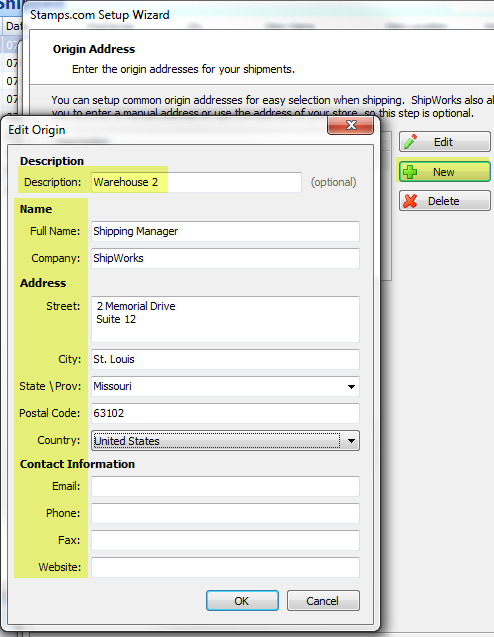Click the Company field "ShipWorks"
The width and height of the screenshot is (494, 637).
tap(225, 258)
